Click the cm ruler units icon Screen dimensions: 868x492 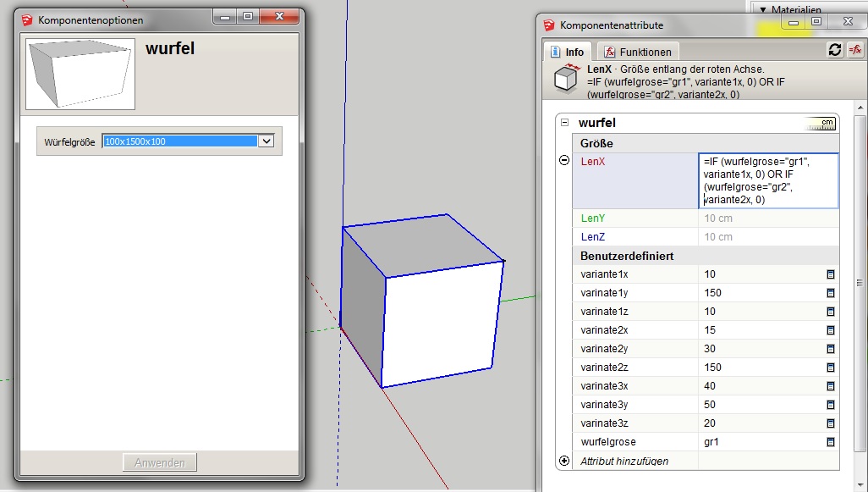pyautogui.click(x=821, y=124)
